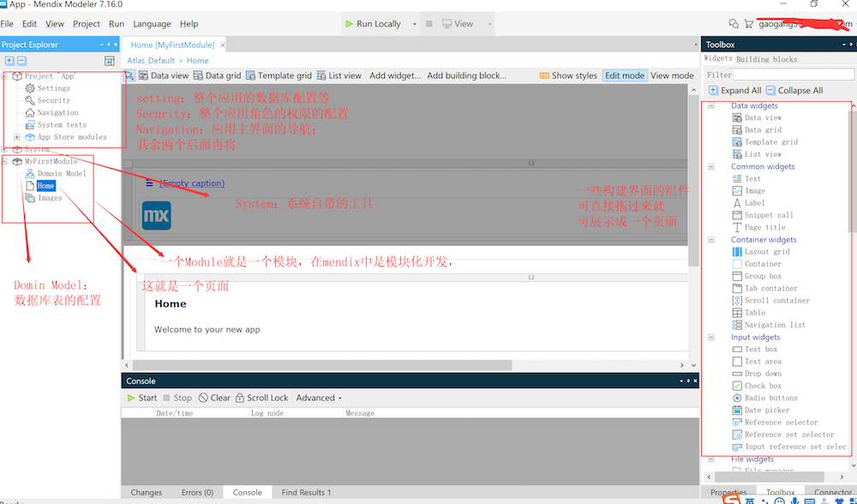Click Start in the Console toolbar
This screenshot has height=504, width=857.
point(142,398)
